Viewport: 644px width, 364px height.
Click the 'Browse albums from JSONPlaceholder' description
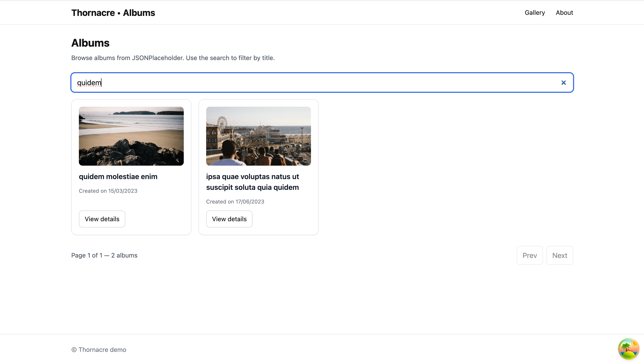pos(173,58)
